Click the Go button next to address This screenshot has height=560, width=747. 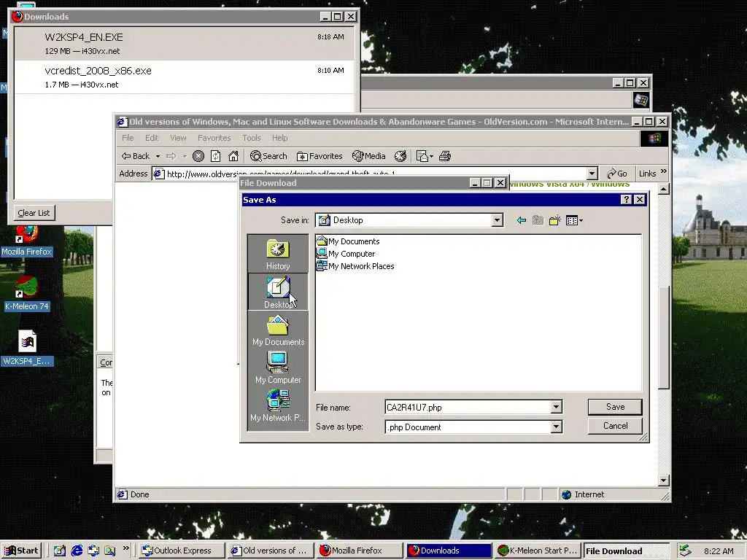617,174
